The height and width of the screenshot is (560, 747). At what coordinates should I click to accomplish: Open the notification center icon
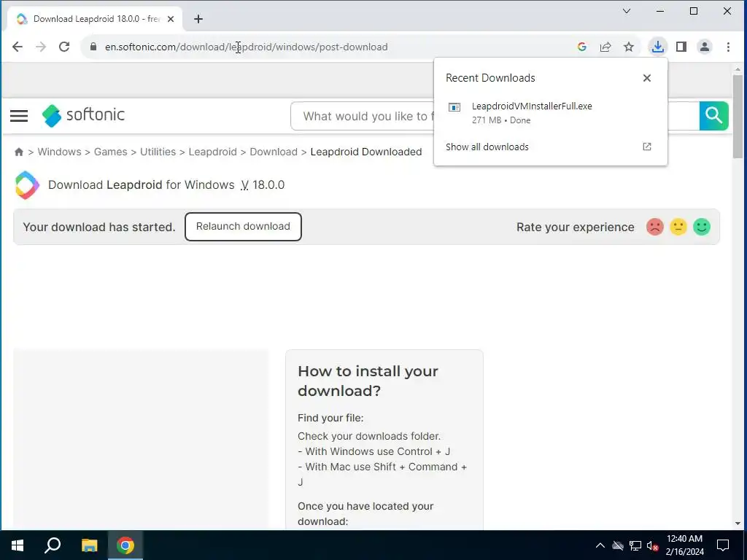(723, 545)
